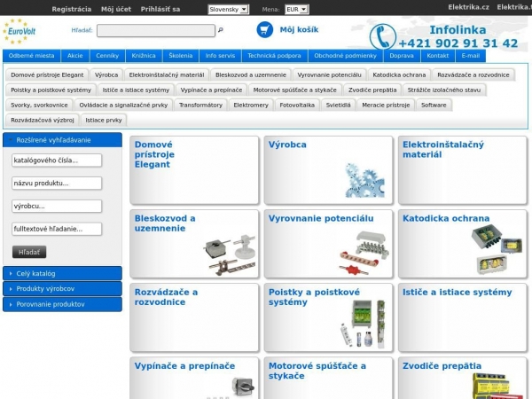This screenshot has height=399, width=532.
Task: Select the Fotovoltaika tab
Action: (297, 106)
